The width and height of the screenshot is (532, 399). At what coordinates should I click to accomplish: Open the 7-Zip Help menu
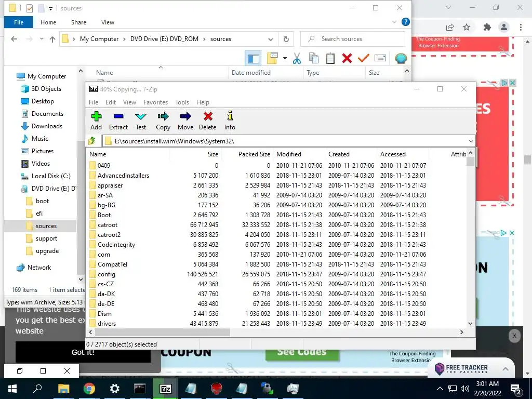(x=203, y=102)
